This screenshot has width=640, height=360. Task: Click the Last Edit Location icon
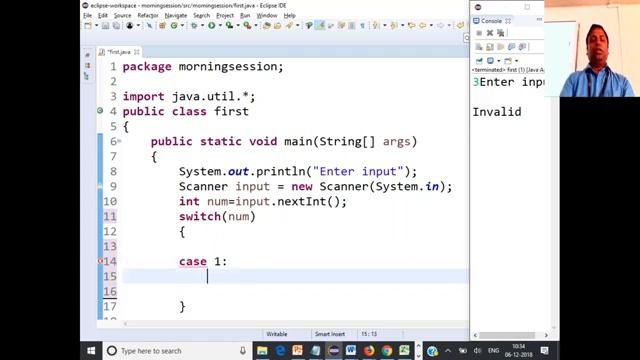(411, 26)
